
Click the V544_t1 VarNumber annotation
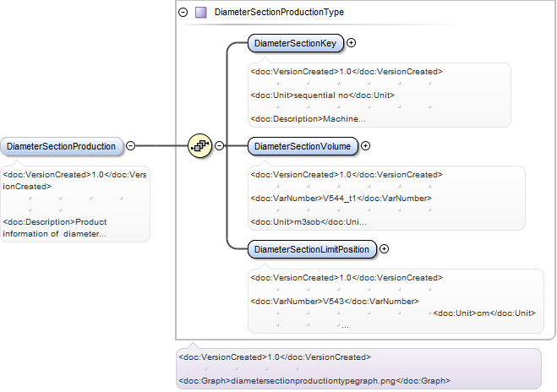click(x=341, y=199)
